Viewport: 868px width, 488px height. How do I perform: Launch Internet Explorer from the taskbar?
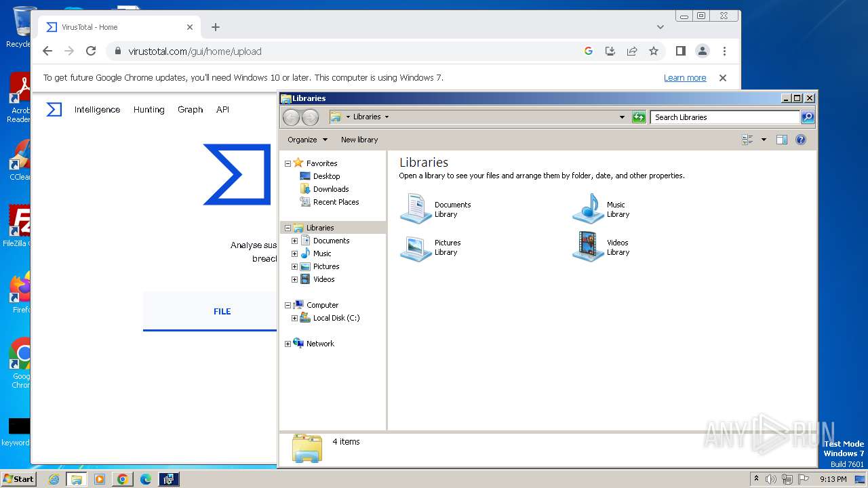click(54, 479)
